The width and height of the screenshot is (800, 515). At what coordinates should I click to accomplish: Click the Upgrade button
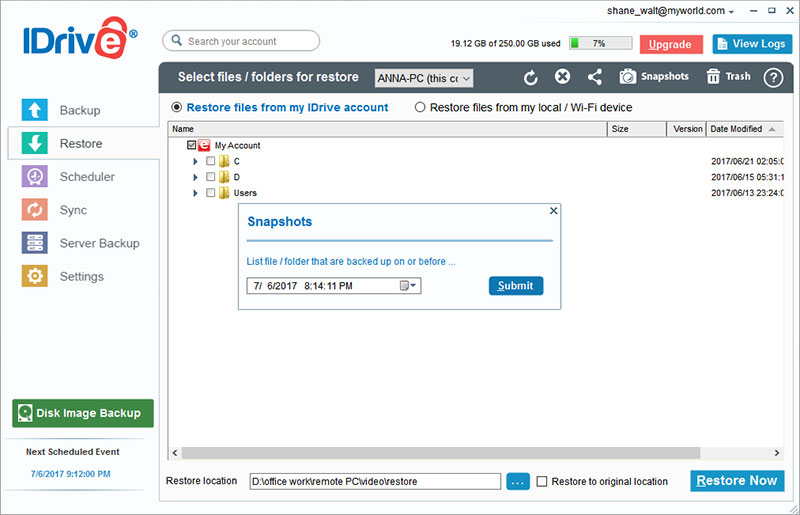(x=671, y=44)
